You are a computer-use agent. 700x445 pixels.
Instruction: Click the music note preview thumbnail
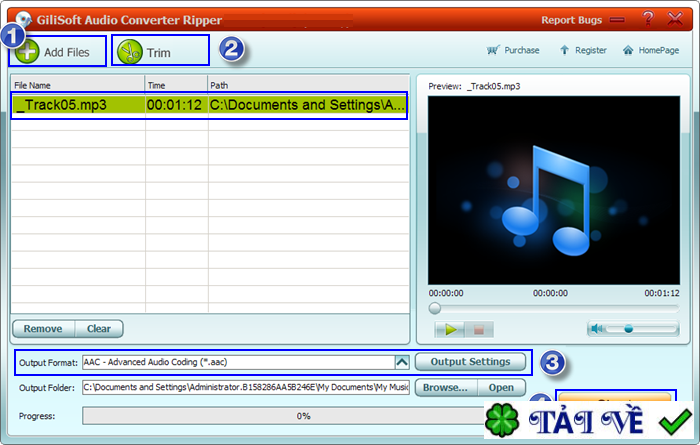(x=554, y=190)
